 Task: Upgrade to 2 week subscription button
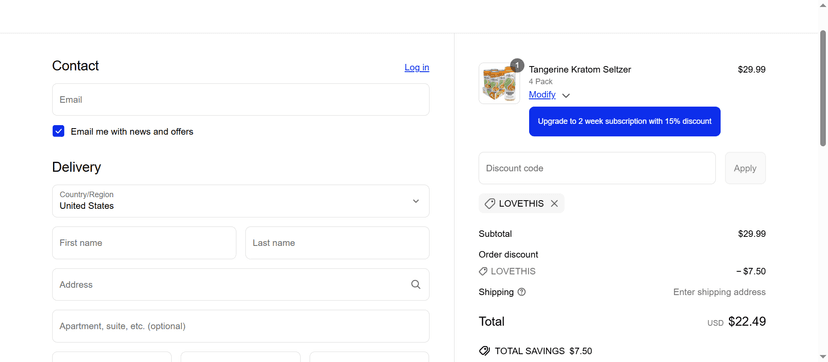pos(625,121)
